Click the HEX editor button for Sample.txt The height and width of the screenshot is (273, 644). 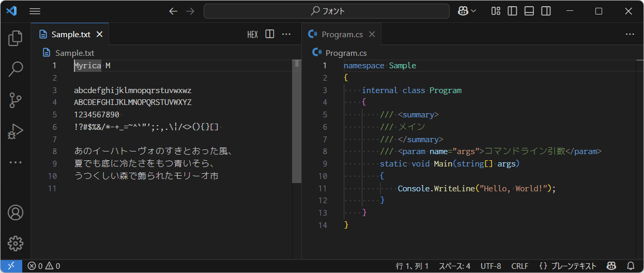tap(252, 35)
